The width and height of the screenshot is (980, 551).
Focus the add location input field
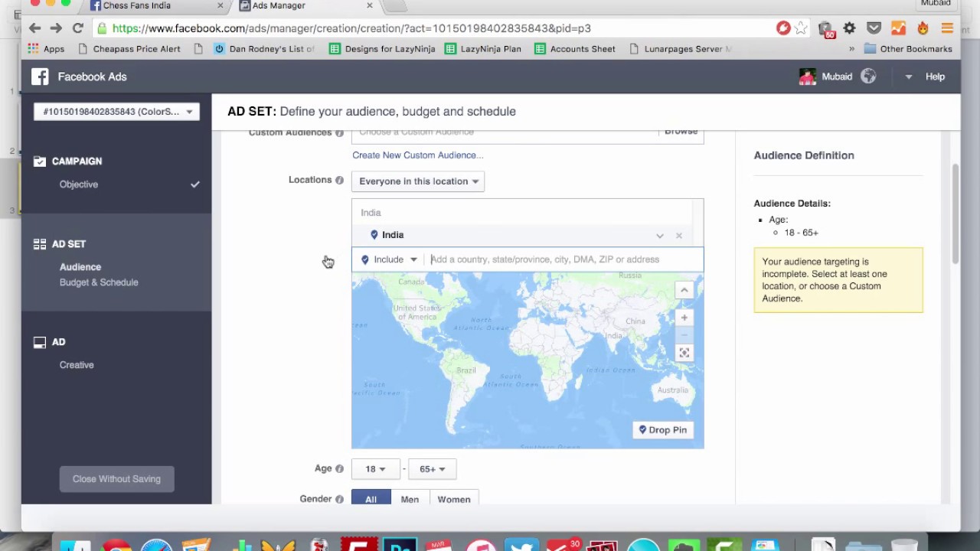563,259
